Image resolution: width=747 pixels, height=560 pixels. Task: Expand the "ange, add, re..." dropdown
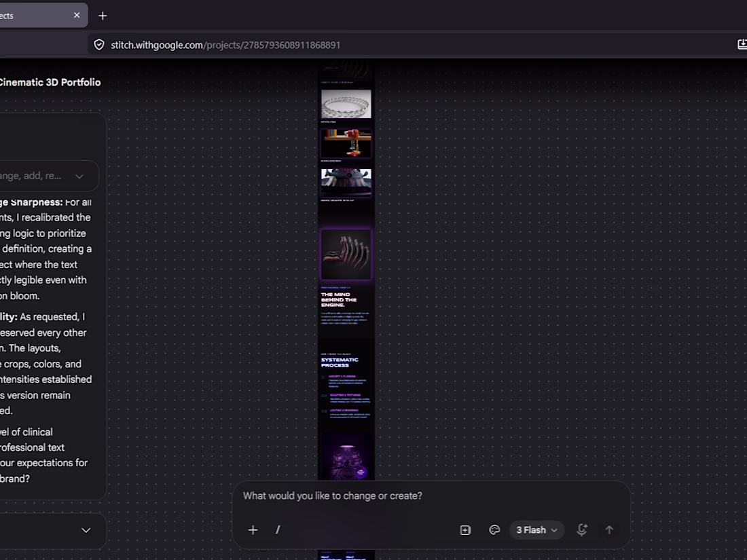[49, 176]
